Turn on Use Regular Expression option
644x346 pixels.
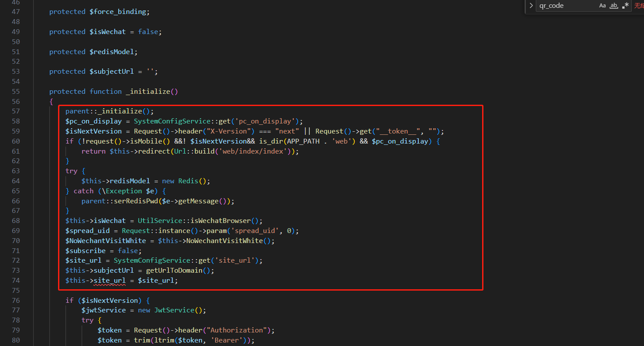pyautogui.click(x=625, y=6)
